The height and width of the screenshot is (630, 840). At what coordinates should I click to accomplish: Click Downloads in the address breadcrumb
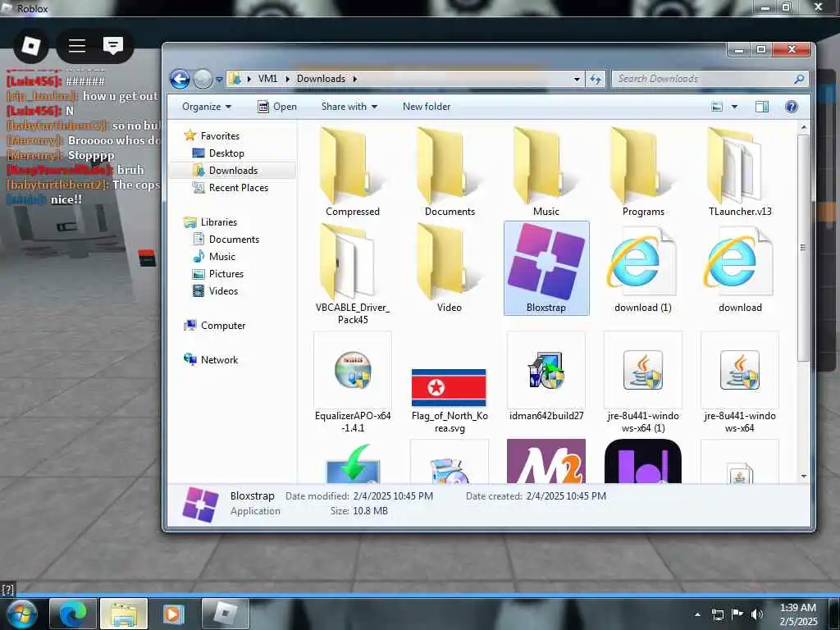321,79
